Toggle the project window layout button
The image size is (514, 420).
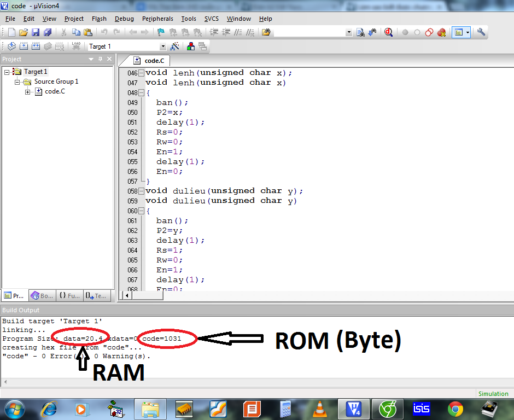pos(458,32)
